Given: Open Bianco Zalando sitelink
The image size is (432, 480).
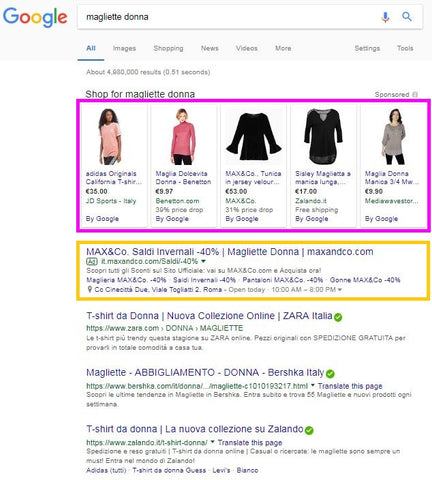Looking at the screenshot, I should point(247,470).
